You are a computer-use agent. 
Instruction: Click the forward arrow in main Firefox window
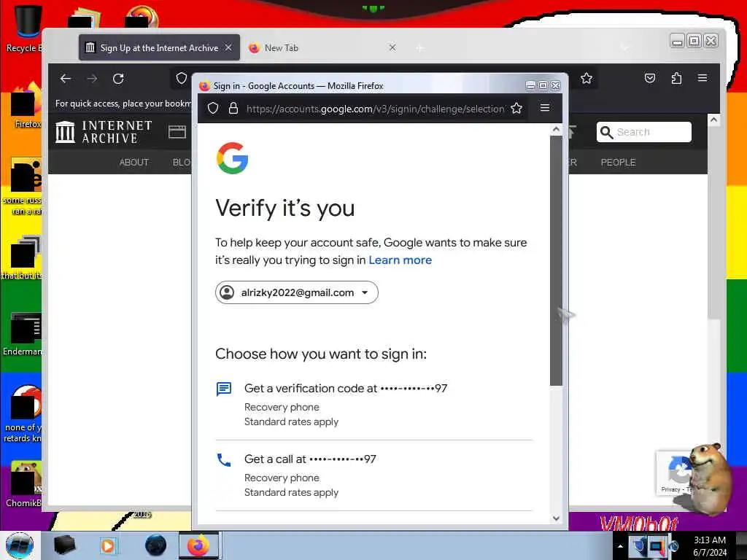tap(93, 79)
